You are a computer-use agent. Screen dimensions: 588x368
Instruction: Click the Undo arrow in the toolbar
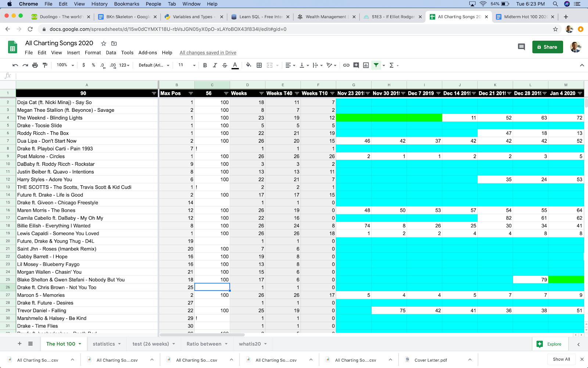point(15,65)
